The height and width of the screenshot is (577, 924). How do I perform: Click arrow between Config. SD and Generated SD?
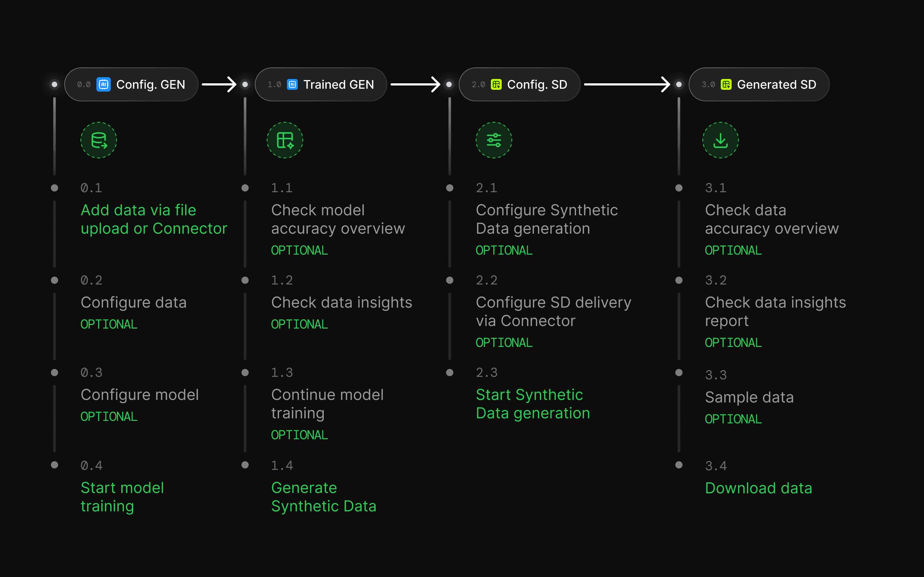click(627, 84)
